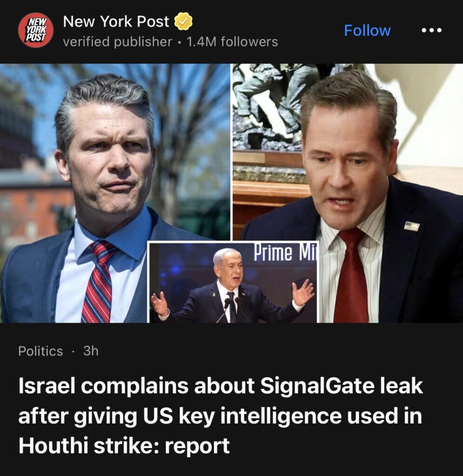This screenshot has height=476, width=463.
Task: Tap the 'Houthi strike: report' headline line
Action: coord(124,446)
